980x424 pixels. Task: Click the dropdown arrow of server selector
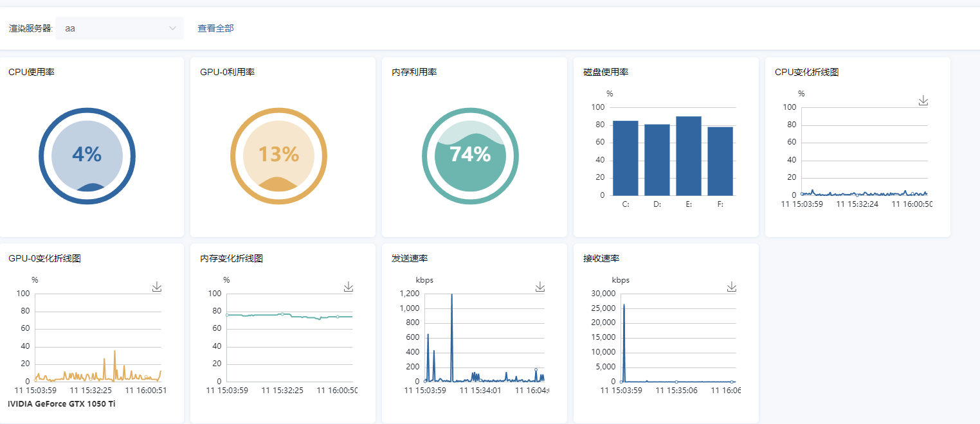pyautogui.click(x=172, y=28)
